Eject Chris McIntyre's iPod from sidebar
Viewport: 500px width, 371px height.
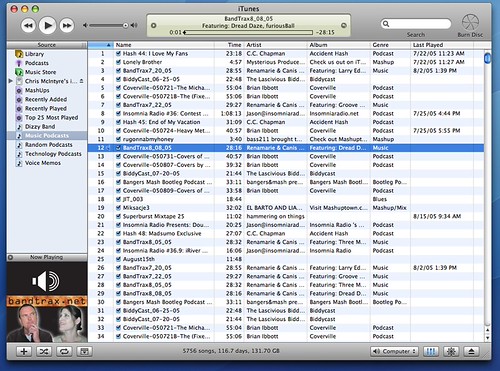point(81,81)
